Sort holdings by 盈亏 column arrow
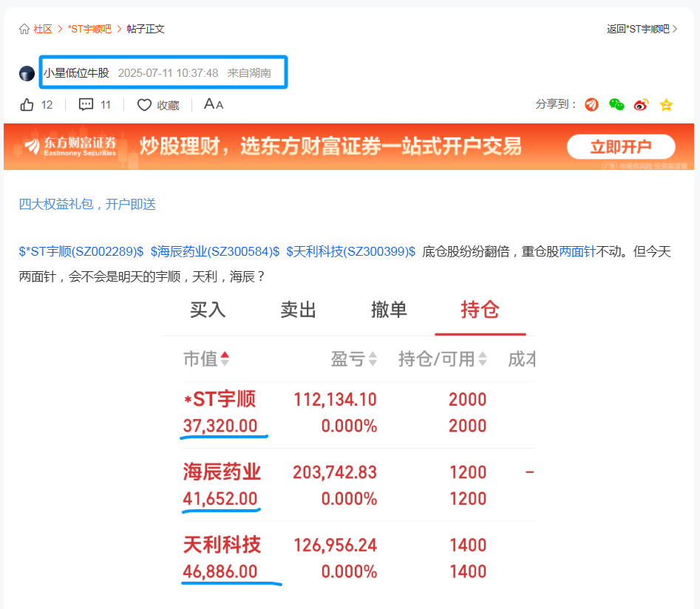The image size is (700, 609). coord(373,358)
